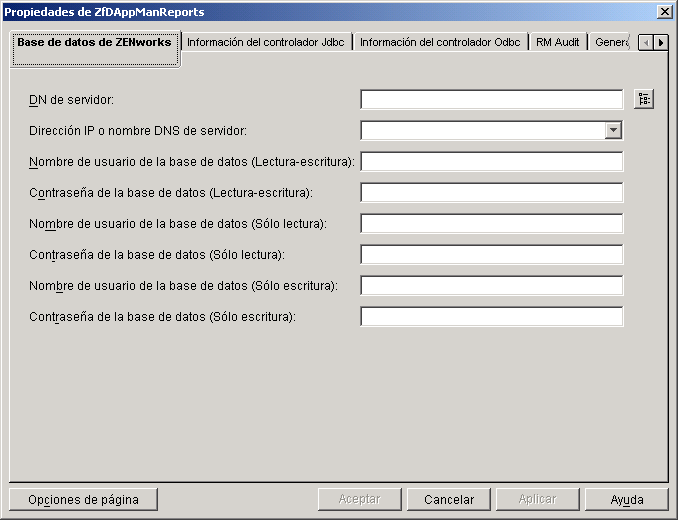The image size is (678, 520).
Task: Click the Opciones de página button
Action: (x=83, y=500)
